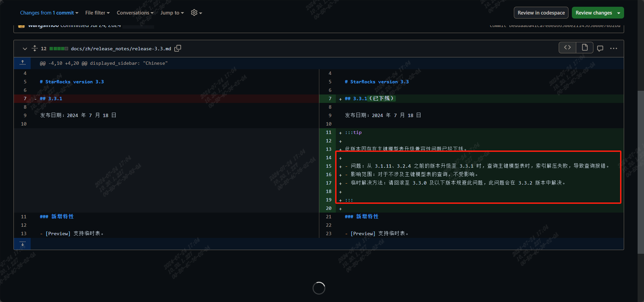This screenshot has height=302, width=644.
Task: Open the Review changes dropdown arrow
Action: (x=619, y=13)
